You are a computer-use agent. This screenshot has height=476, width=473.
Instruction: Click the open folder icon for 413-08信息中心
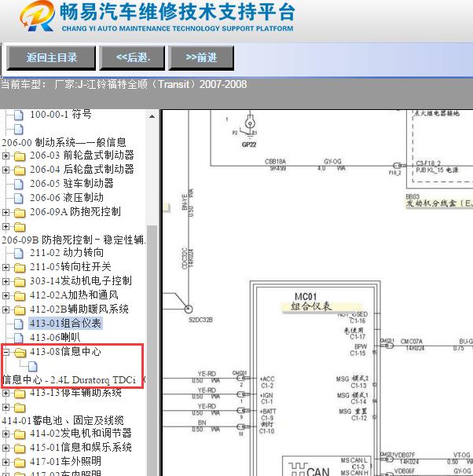pyautogui.click(x=20, y=352)
